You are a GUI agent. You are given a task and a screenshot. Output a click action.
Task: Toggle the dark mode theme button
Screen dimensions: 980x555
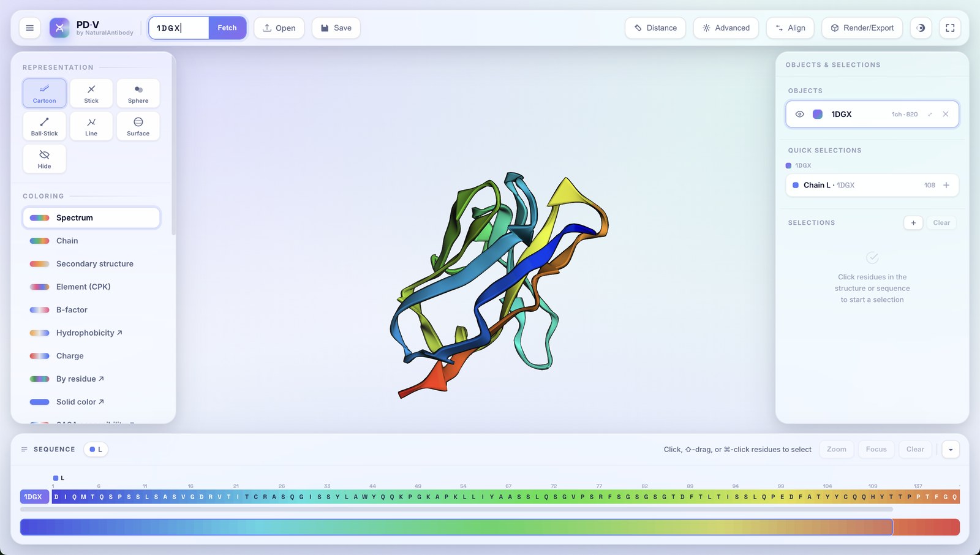[x=921, y=28]
